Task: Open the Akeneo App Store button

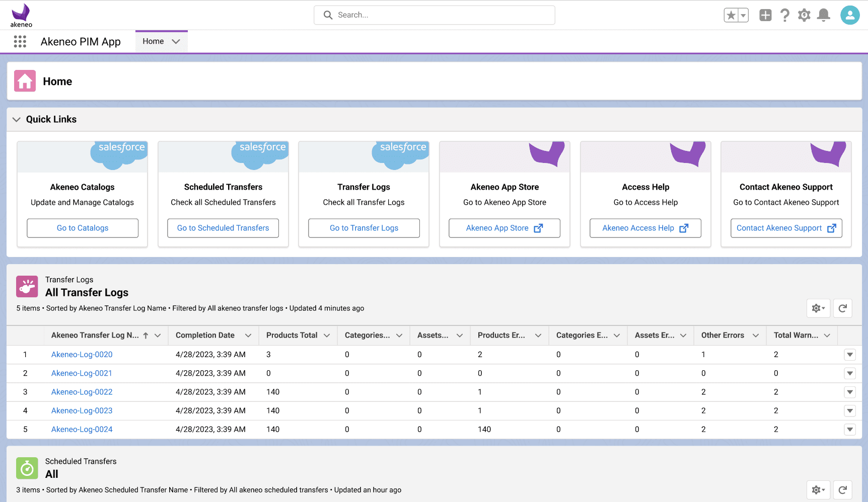Action: (x=504, y=228)
